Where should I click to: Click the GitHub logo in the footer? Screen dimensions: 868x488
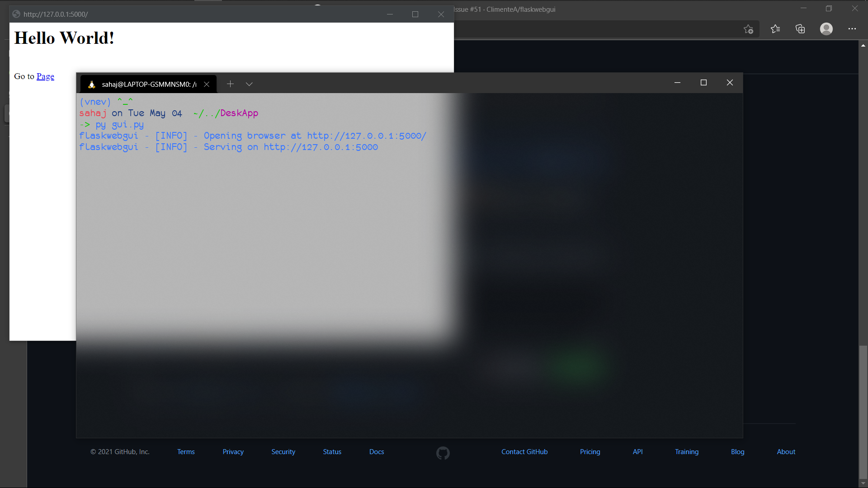click(x=443, y=453)
